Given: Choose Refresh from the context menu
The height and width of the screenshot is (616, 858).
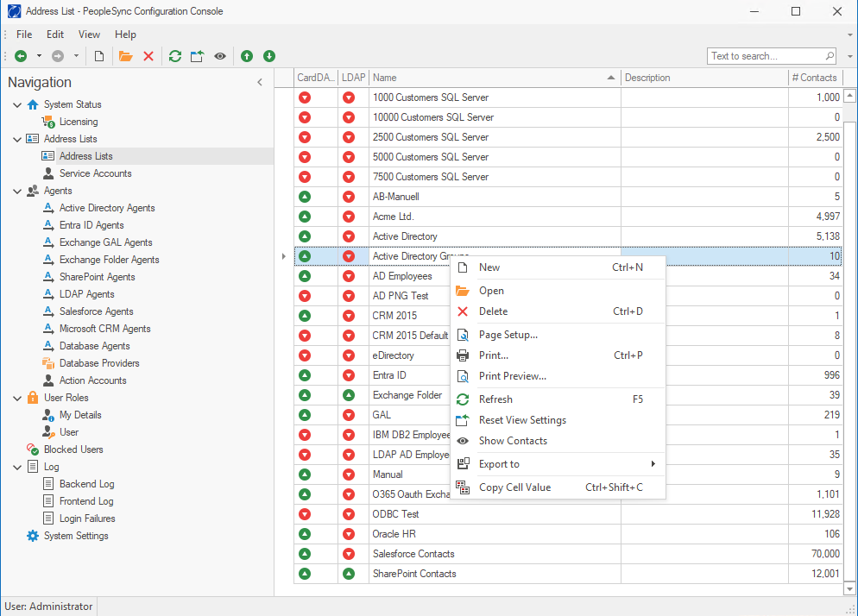Looking at the screenshot, I should click(x=558, y=399).
